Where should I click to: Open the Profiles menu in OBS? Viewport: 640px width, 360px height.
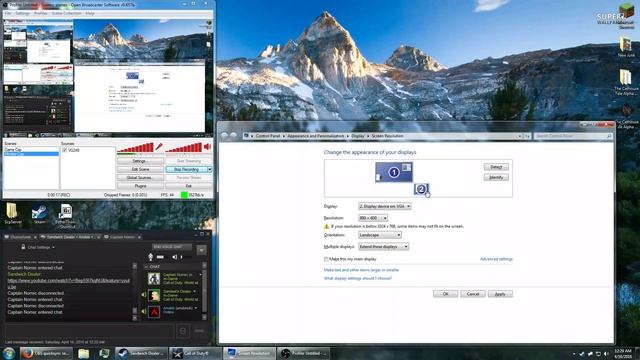(40, 13)
